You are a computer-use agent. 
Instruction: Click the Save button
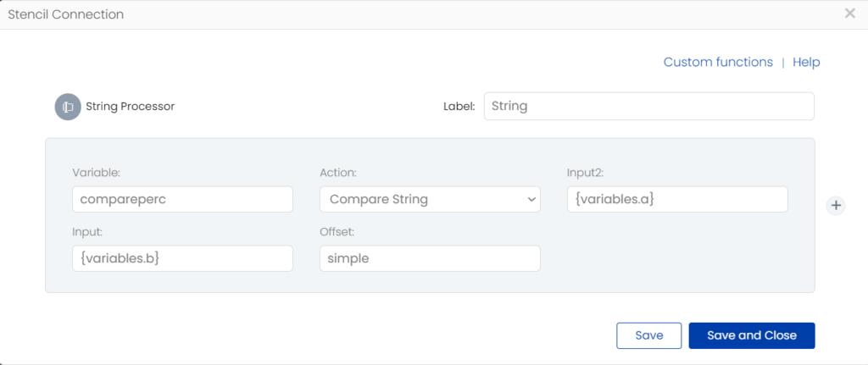648,335
